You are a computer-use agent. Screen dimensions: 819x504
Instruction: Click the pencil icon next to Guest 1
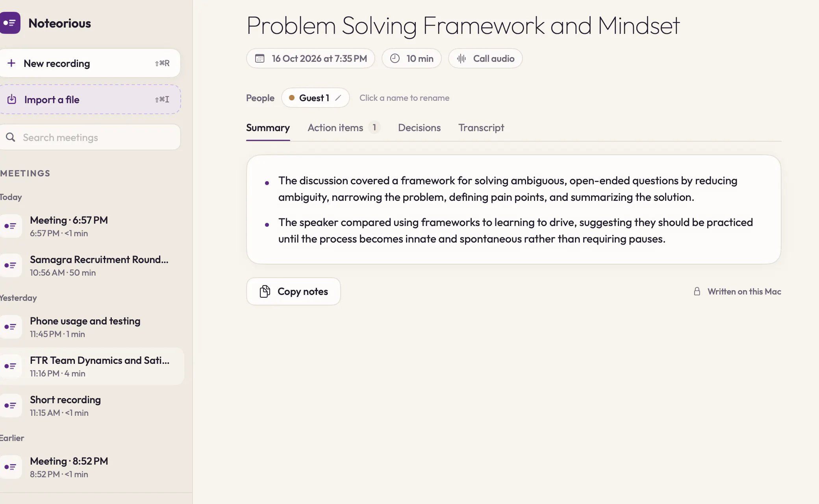(x=338, y=98)
